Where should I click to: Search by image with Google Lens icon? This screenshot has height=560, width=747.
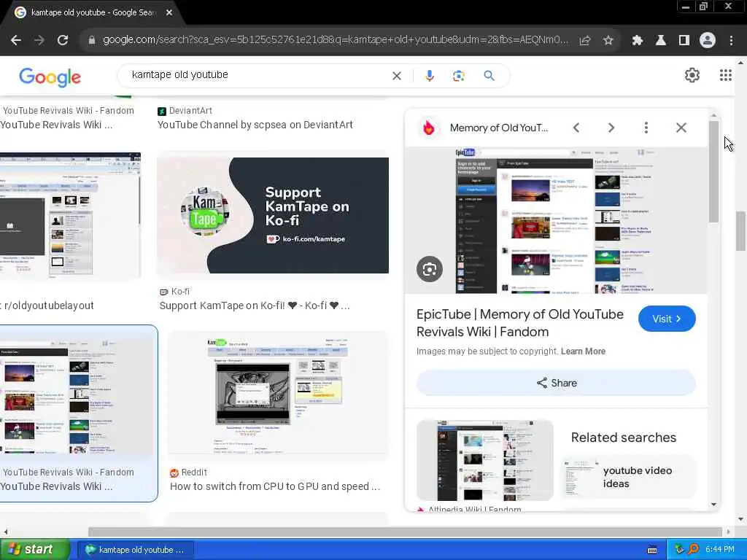(458, 76)
